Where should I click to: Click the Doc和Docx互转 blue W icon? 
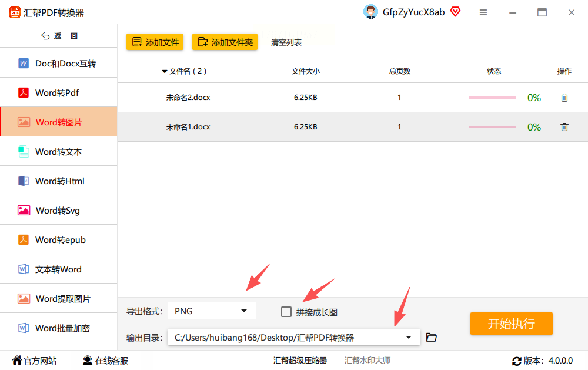pos(24,63)
